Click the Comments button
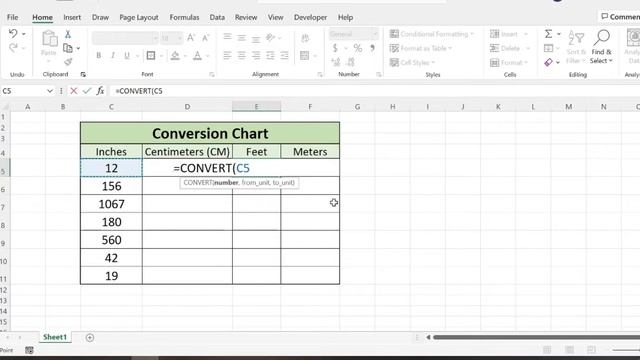This screenshot has height=360, width=640. point(620,17)
